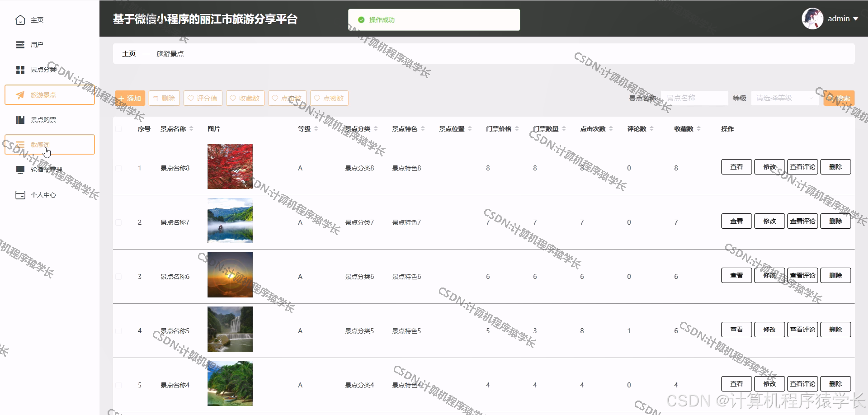Click 修改 for row 景点名称6
This screenshot has height=415, width=868.
(769, 275)
